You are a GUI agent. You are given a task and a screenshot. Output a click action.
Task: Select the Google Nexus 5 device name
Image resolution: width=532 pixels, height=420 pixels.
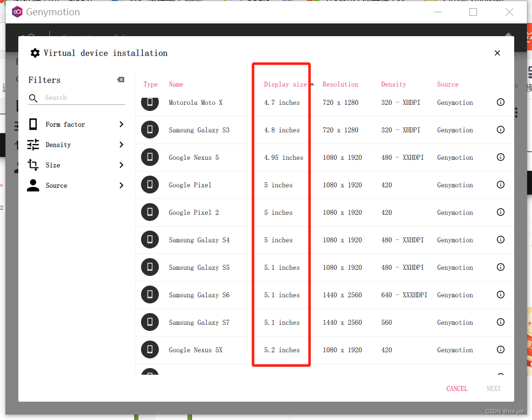point(194,157)
